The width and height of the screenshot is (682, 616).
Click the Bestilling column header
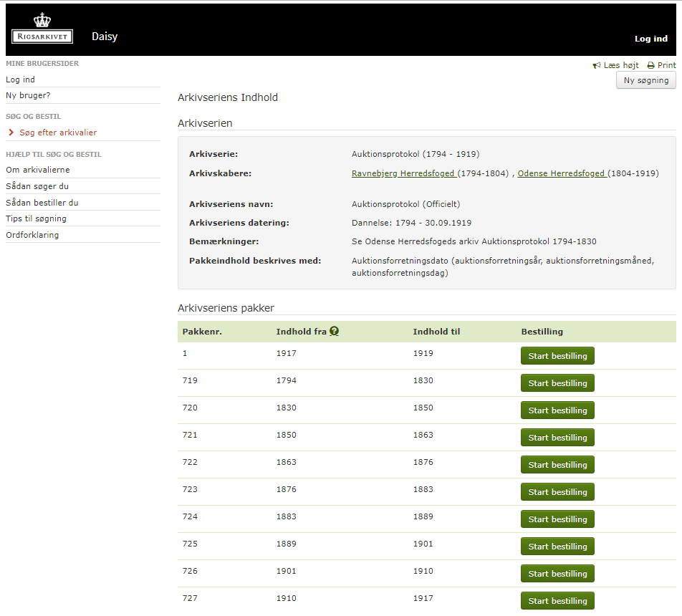pos(542,332)
